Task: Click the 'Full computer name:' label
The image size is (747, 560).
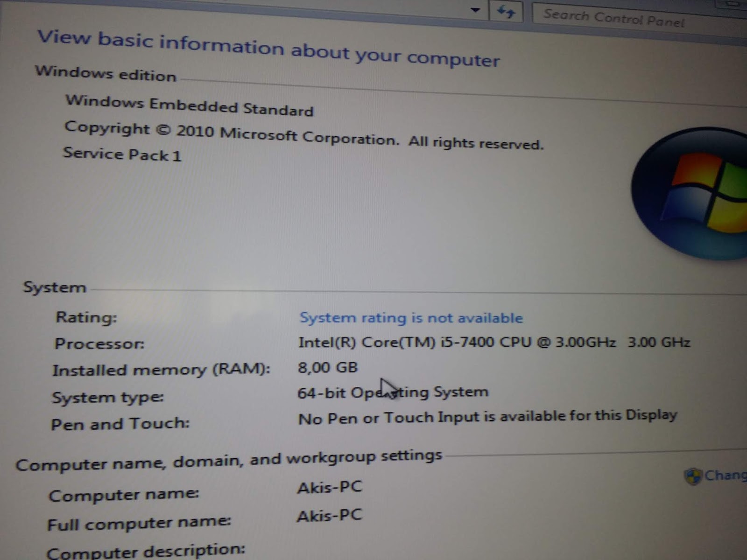Action: 139,524
